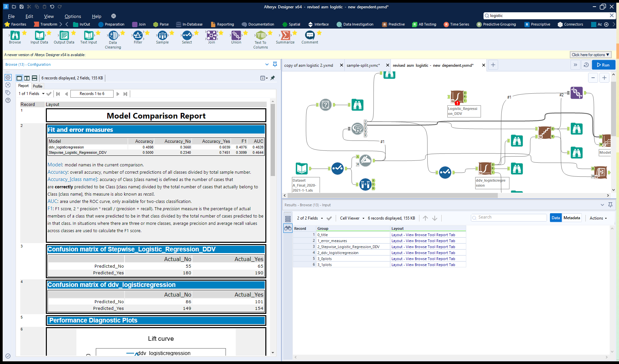This screenshot has height=364, width=619.
Task: Select the Data Cleansing tool icon
Action: pyautogui.click(x=113, y=36)
